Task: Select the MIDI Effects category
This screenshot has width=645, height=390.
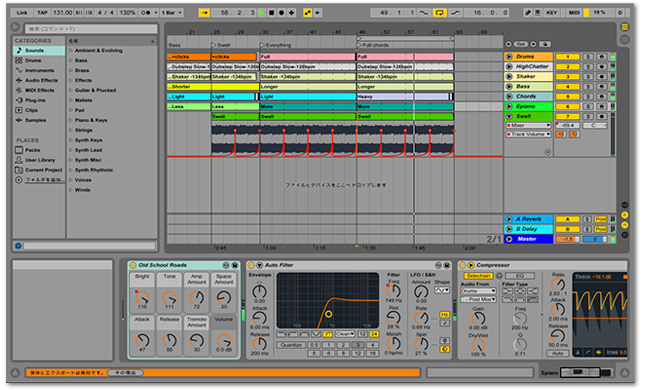Action: click(39, 90)
